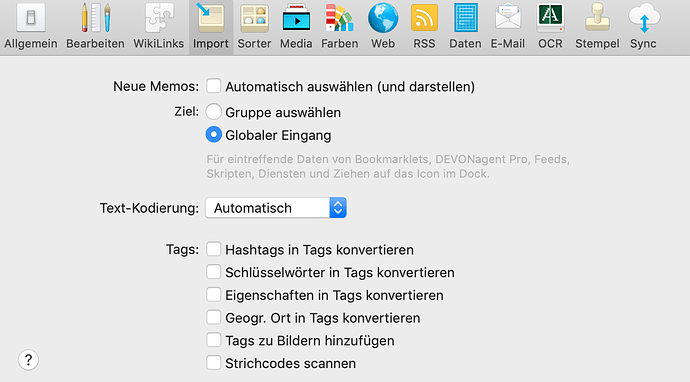Open the Daten preferences pane

[465, 26]
